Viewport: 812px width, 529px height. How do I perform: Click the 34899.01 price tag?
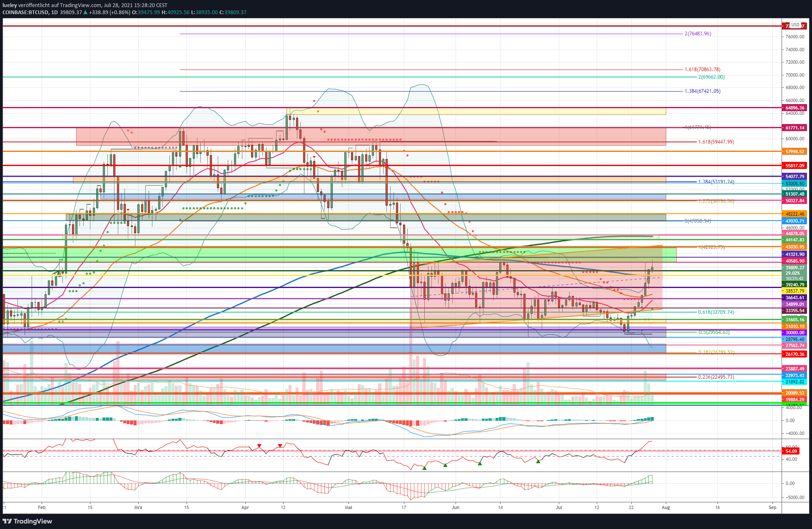[795, 304]
